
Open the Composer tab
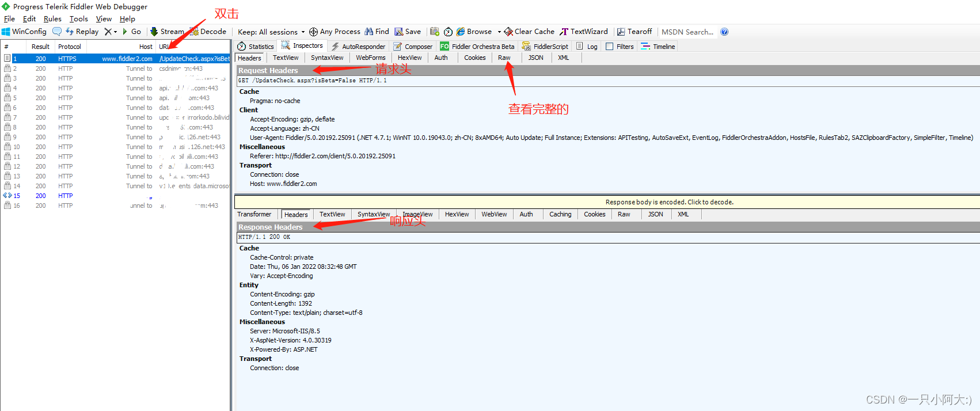click(413, 47)
